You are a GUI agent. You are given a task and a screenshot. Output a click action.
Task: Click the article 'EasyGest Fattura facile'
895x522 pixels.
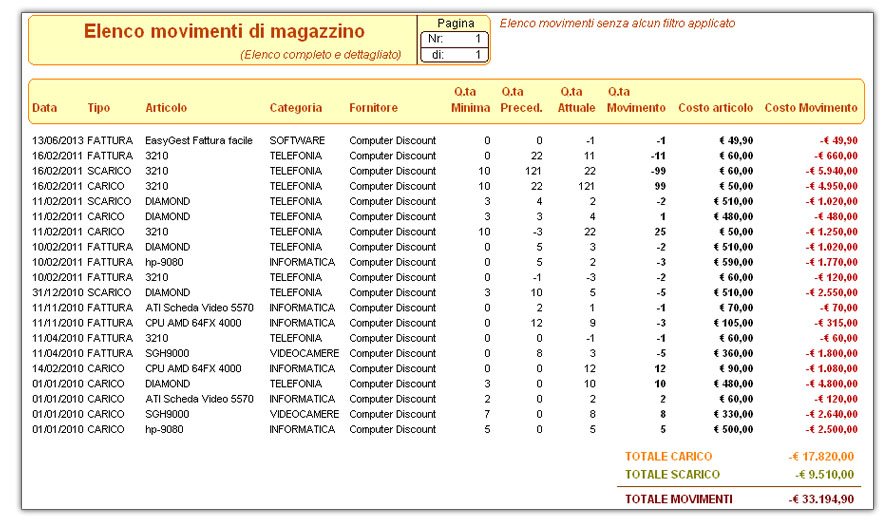[199, 140]
